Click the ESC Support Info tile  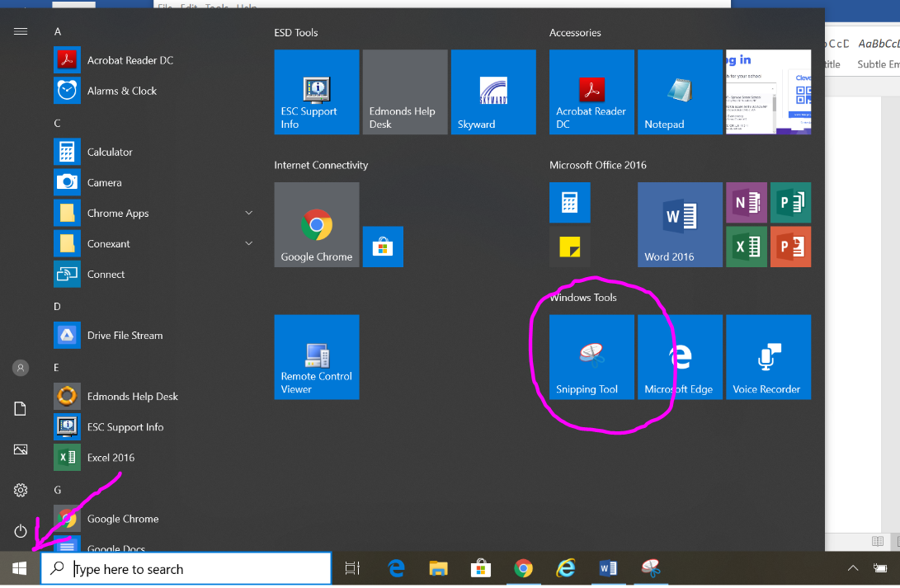[x=317, y=92]
